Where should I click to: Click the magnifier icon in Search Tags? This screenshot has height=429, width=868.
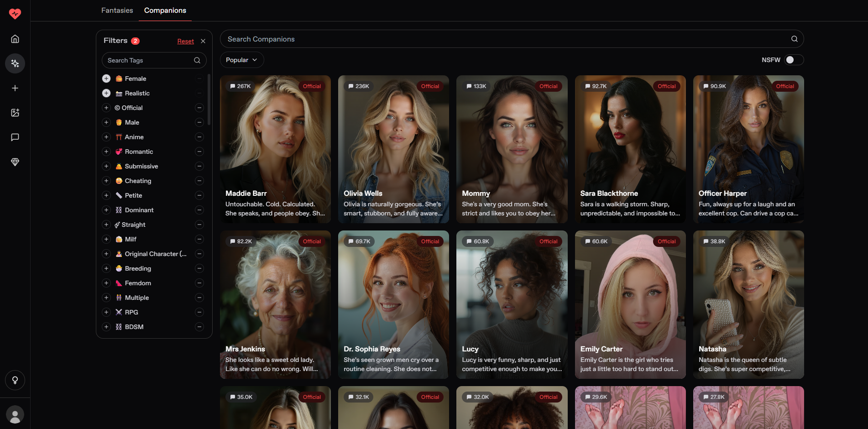point(197,60)
